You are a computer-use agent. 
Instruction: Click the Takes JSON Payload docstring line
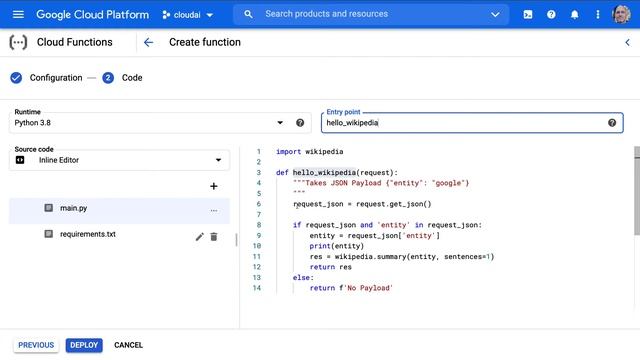(381, 183)
